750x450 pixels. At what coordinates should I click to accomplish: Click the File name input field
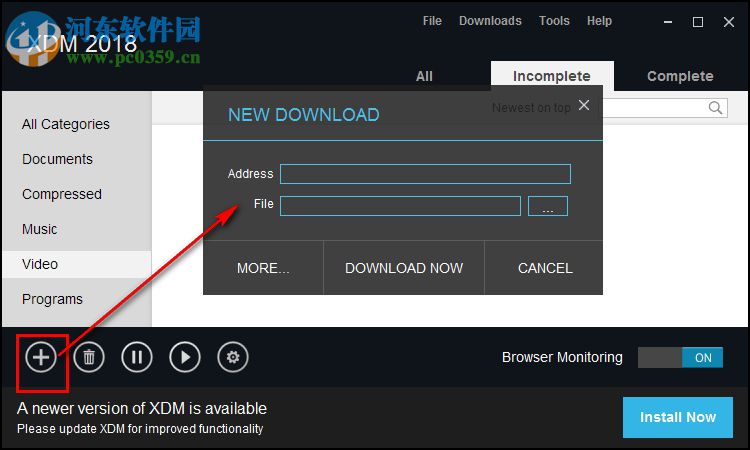[x=400, y=206]
